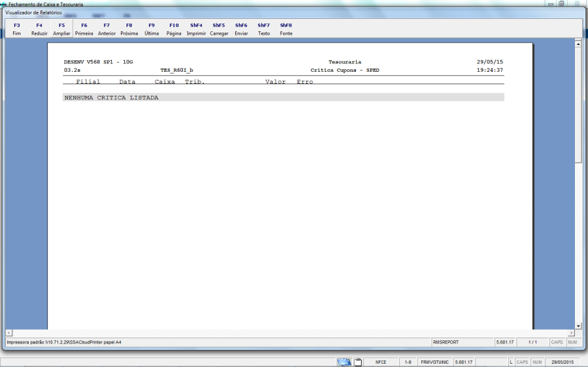Print report using ShF4 Imprimir
Screen dimensions: 588x367
point(196,29)
